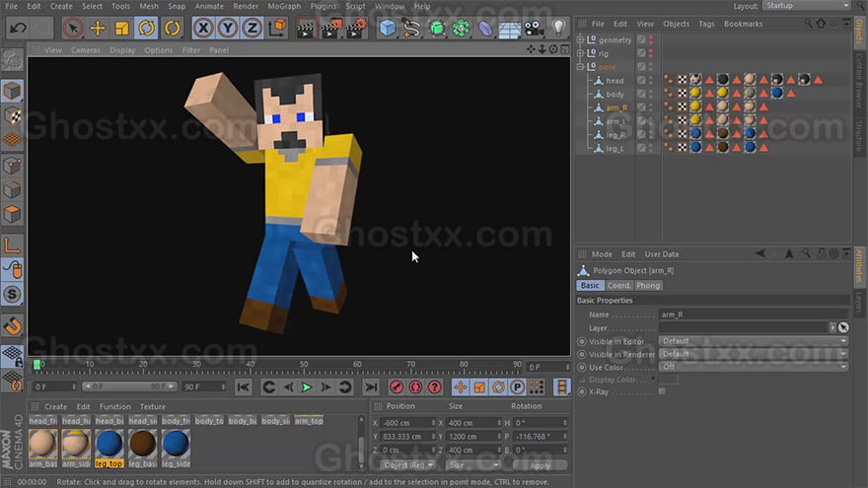Expand the rig null object

[x=580, y=53]
